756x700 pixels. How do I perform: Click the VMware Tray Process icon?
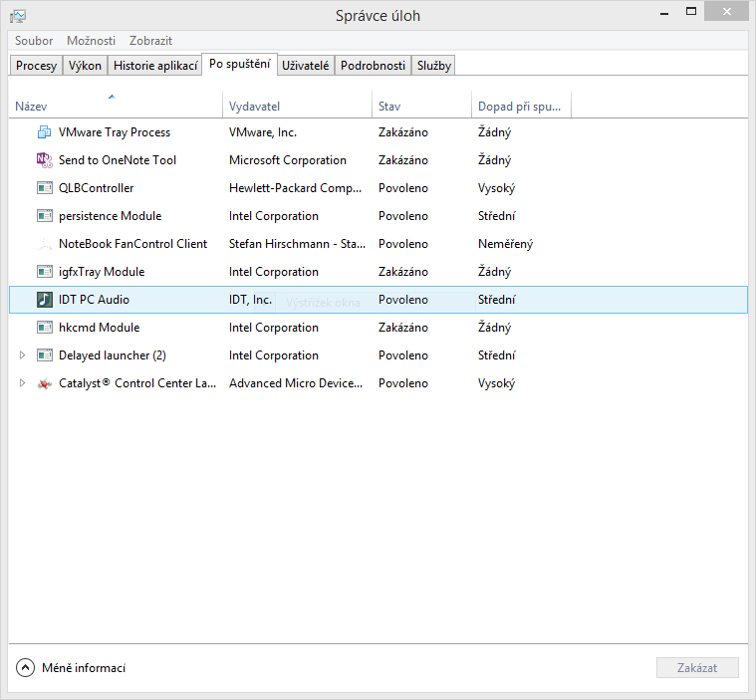[x=45, y=132]
